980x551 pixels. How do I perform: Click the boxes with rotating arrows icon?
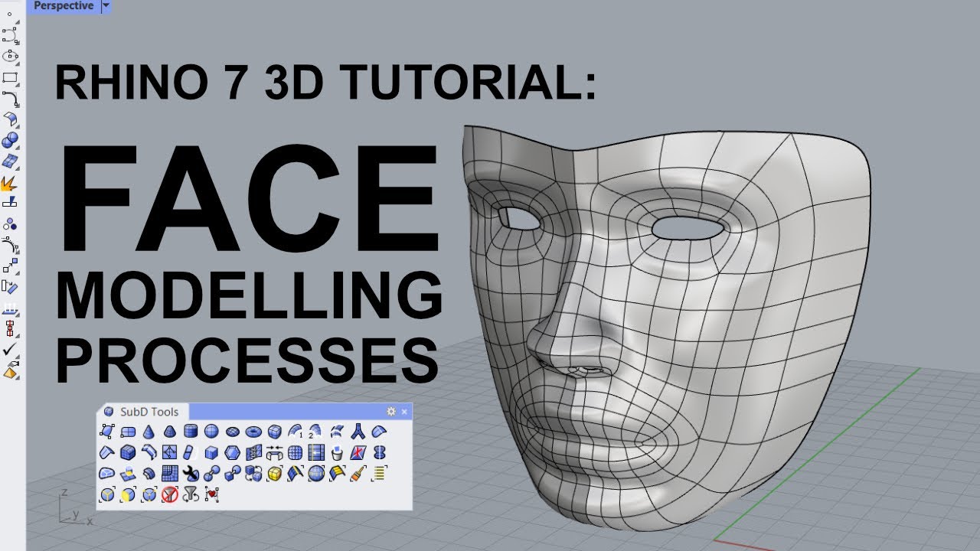pos(253,474)
